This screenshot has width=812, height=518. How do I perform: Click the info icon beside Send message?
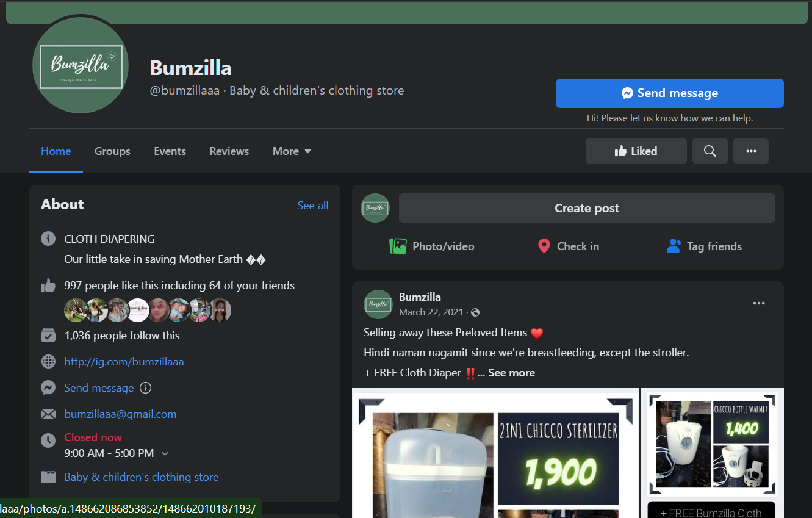[145, 388]
